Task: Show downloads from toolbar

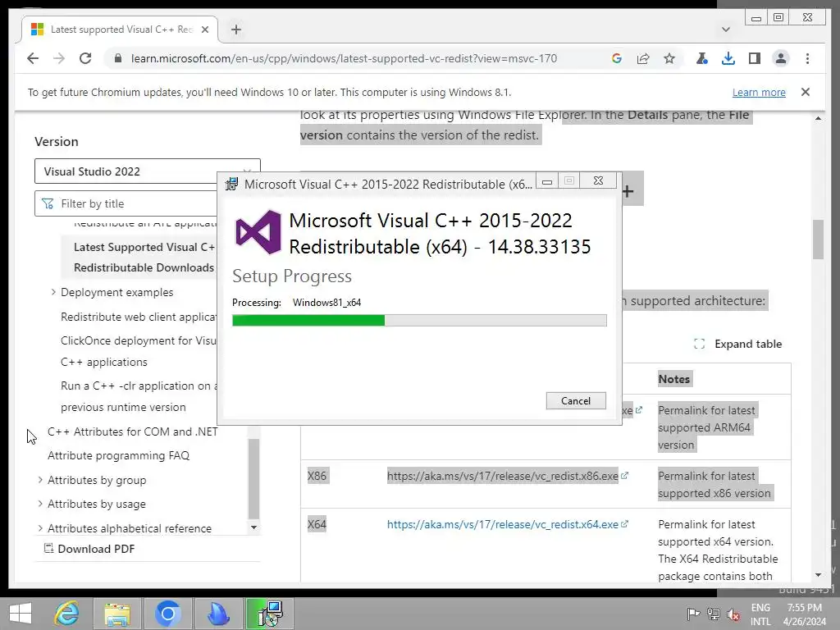Action: (728, 58)
